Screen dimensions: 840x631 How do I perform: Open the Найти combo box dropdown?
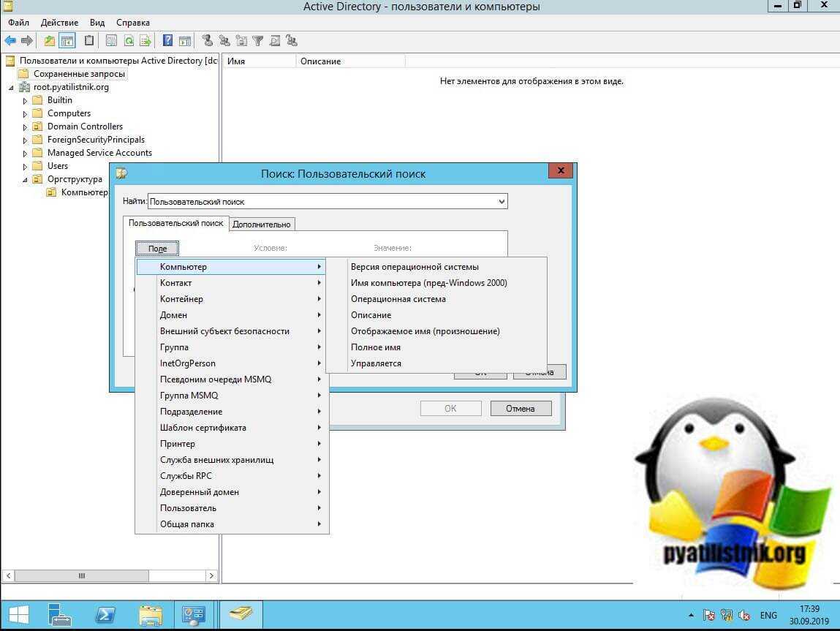[x=502, y=201]
